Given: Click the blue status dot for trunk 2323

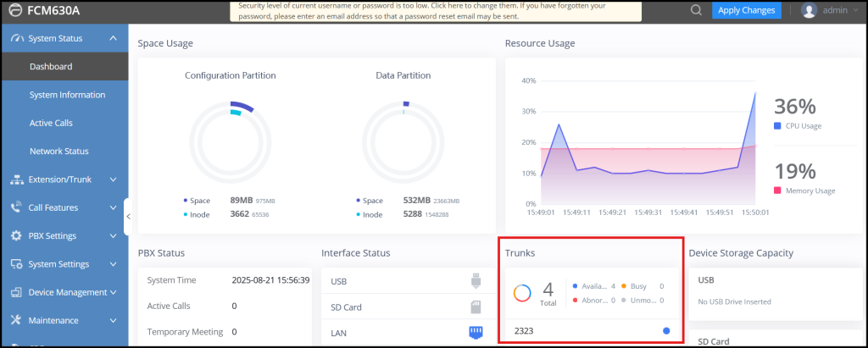Looking at the screenshot, I should click(x=666, y=331).
